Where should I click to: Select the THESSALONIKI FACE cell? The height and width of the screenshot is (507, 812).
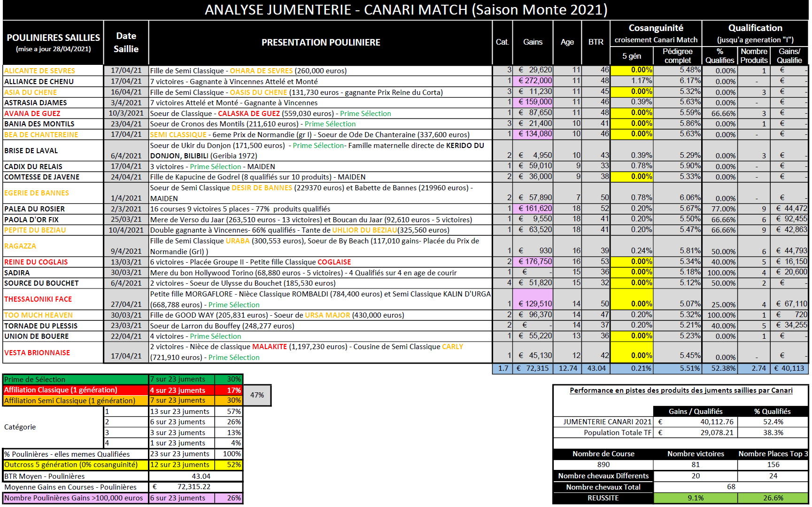(x=53, y=299)
